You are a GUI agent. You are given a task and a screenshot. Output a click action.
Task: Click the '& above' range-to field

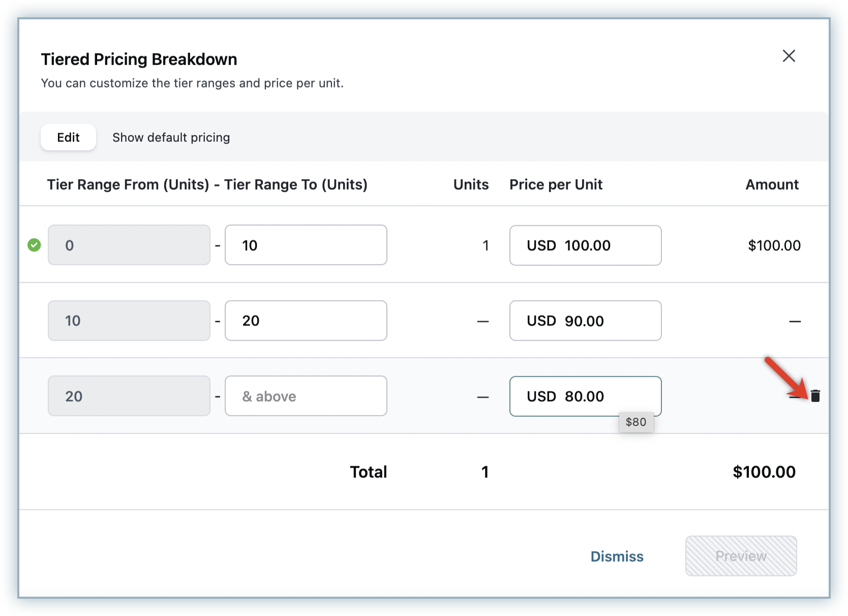coord(306,396)
